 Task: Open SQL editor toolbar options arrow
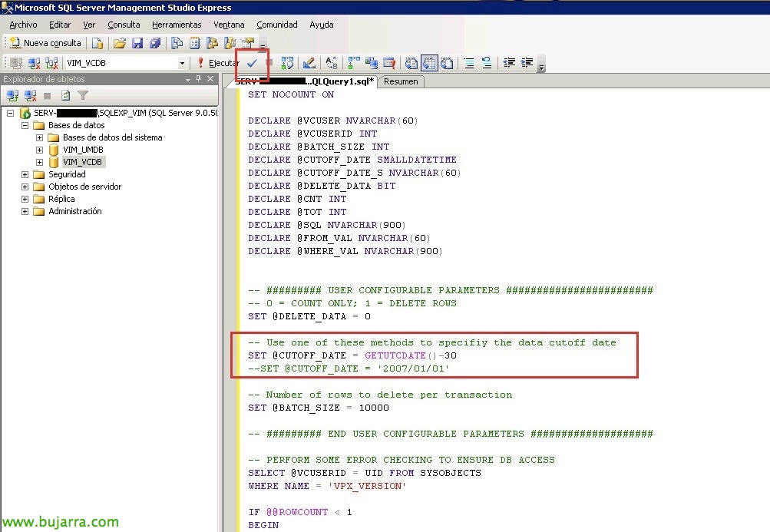pos(541,64)
